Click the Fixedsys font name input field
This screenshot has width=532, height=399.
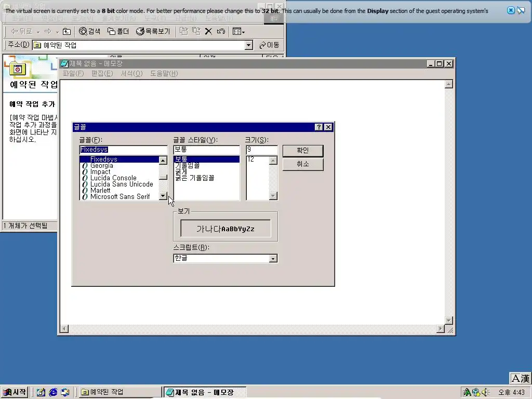[x=123, y=150]
